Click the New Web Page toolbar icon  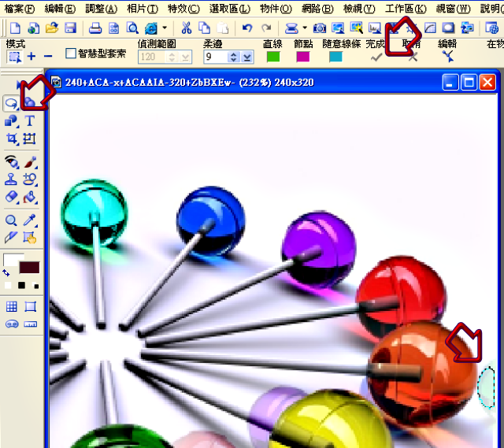pyautogui.click(x=33, y=28)
